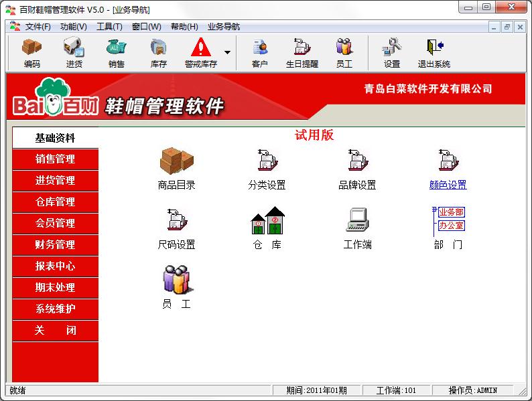
Task: Open the 工作端 workstation icon
Action: tap(357, 220)
